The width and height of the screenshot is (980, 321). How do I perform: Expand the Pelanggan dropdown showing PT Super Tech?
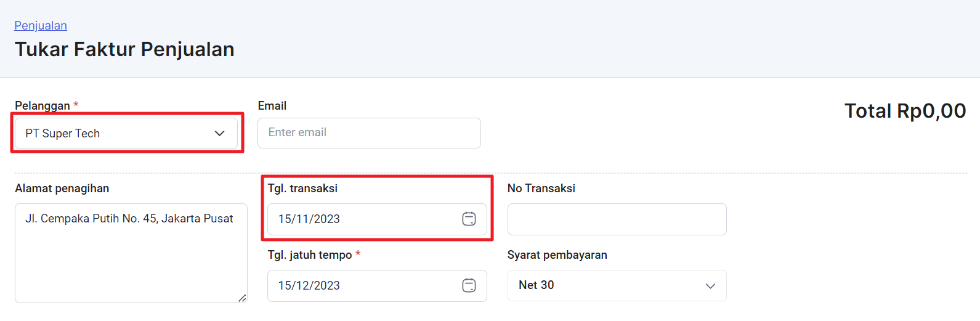(126, 133)
